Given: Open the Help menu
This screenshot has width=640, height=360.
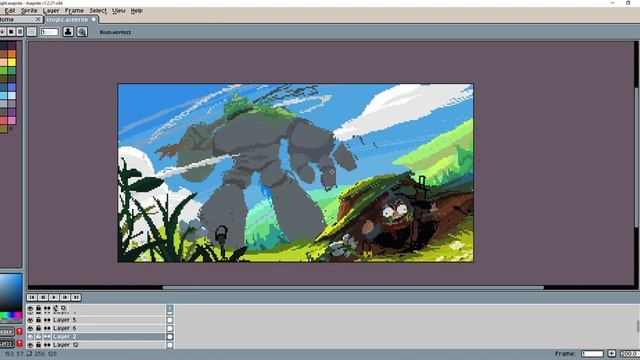Looking at the screenshot, I should [137, 11].
